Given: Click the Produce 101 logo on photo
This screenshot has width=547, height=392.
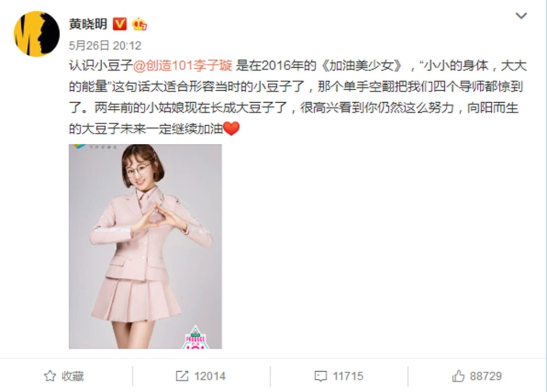Looking at the screenshot, I should pos(195,337).
